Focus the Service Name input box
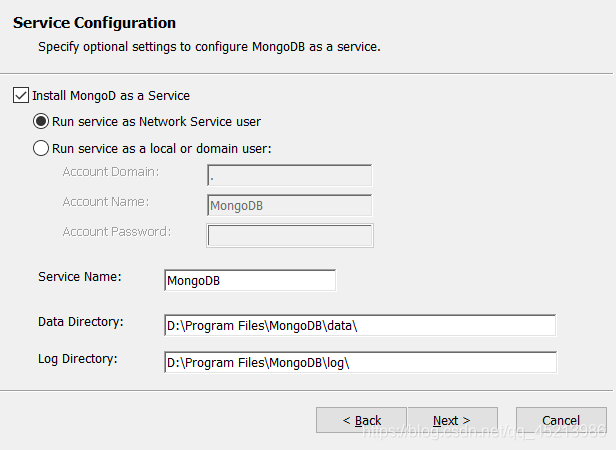Image resolution: width=616 pixels, height=450 pixels. tap(250, 280)
